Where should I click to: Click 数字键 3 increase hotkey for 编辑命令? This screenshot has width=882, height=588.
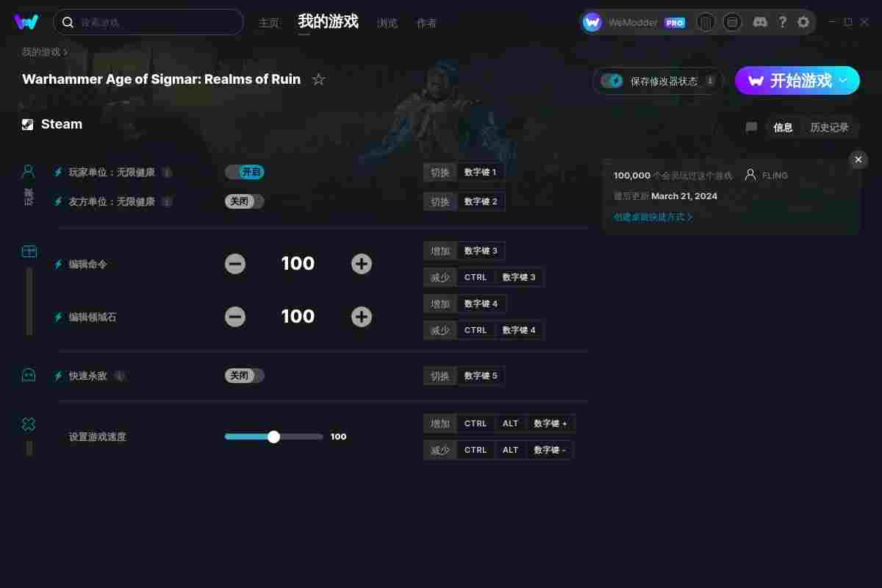[x=481, y=251]
